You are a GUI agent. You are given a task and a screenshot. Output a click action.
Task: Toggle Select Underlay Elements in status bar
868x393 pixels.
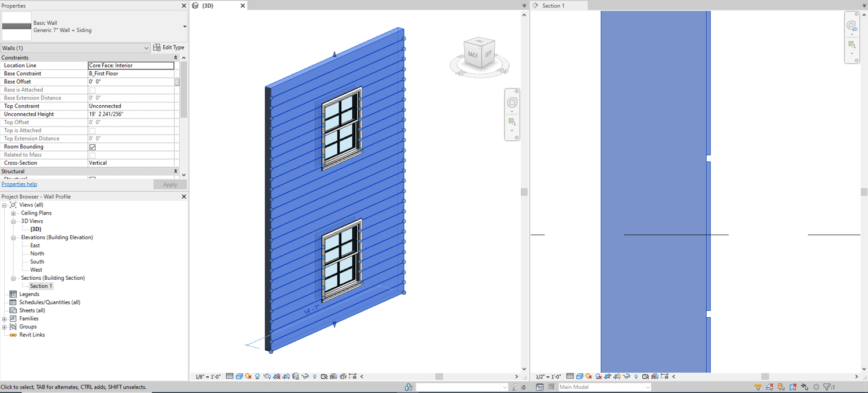coord(769,387)
